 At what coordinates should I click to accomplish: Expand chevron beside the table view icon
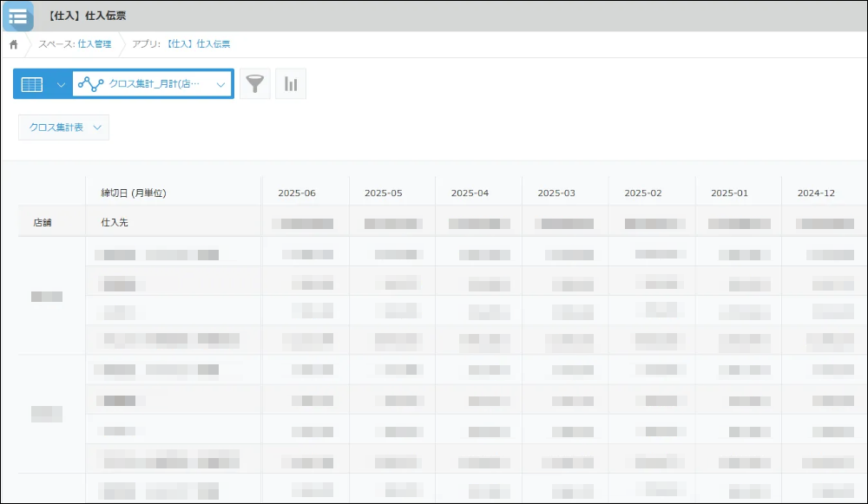(x=61, y=84)
